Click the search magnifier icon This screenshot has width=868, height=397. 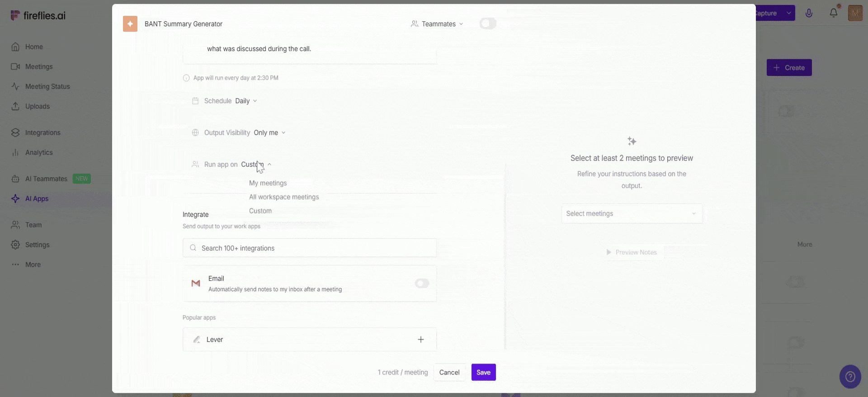click(x=193, y=248)
